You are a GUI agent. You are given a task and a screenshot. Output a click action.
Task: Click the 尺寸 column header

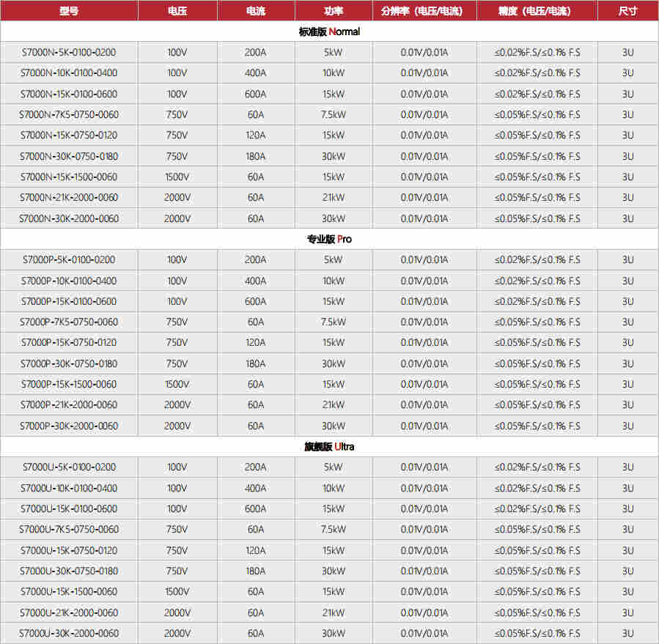[x=627, y=11]
